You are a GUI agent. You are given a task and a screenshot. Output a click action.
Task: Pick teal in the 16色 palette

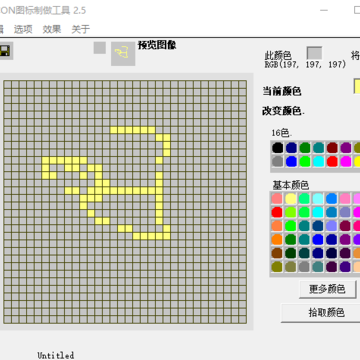(x=319, y=147)
